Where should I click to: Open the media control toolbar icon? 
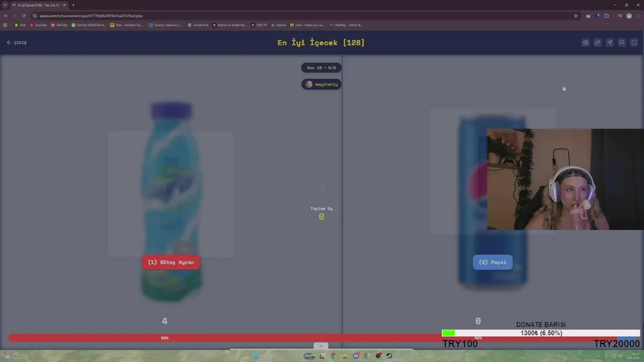pos(620,16)
